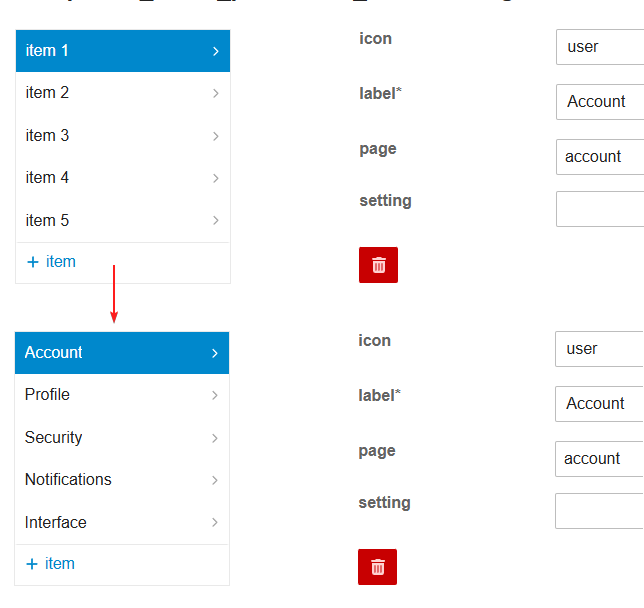Viewport: 644px width, 608px height.
Task: Expand chevron on item 3 row
Action: (216, 136)
